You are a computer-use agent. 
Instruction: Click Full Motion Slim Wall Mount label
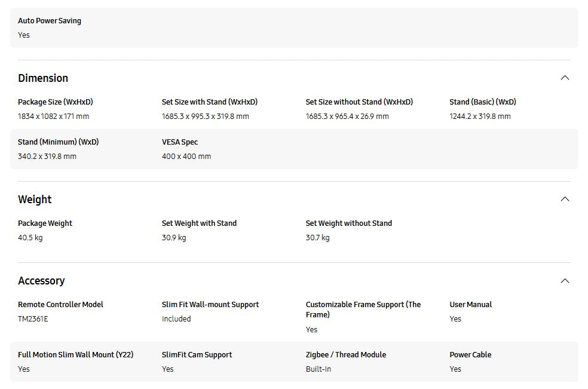click(75, 355)
